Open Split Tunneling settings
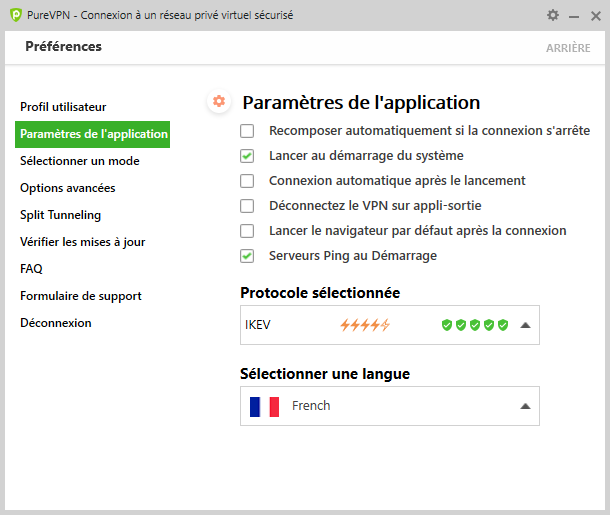Viewport: 610px width, 515px height. [x=60, y=215]
